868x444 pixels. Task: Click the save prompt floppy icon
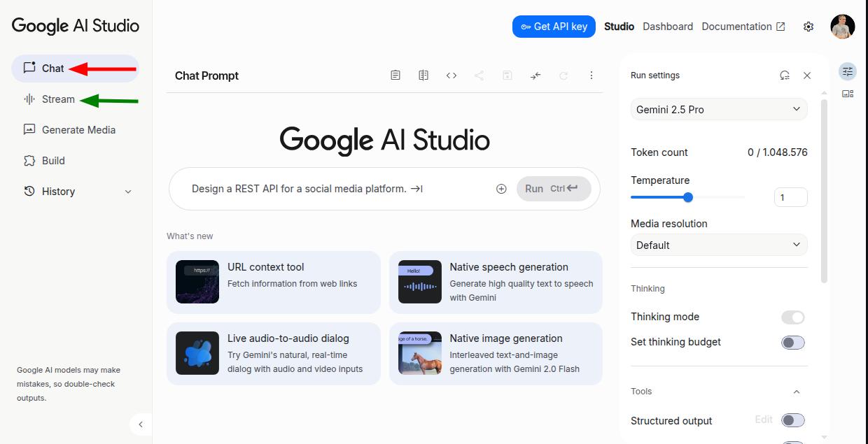coord(507,76)
